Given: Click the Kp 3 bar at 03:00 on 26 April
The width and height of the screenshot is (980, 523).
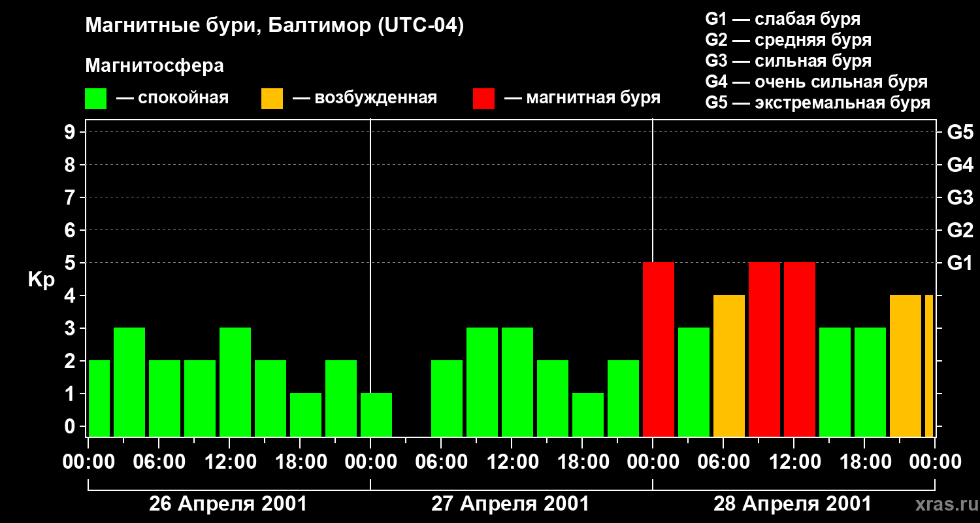Looking at the screenshot, I should (x=129, y=382).
